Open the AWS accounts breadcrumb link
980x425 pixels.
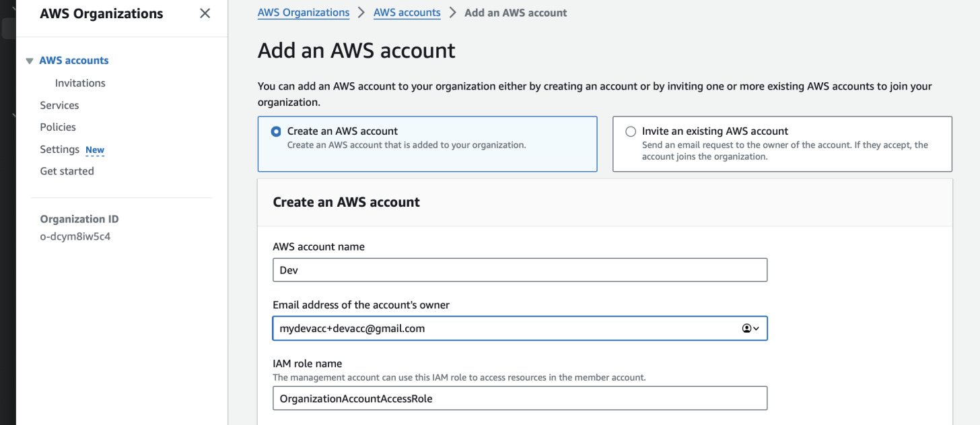coord(407,12)
